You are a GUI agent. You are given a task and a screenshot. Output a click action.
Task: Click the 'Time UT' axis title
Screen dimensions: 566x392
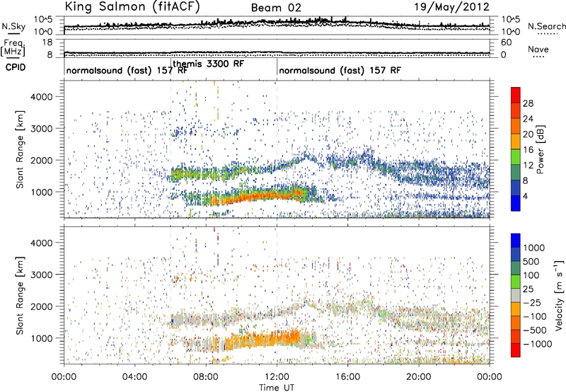[x=277, y=387]
